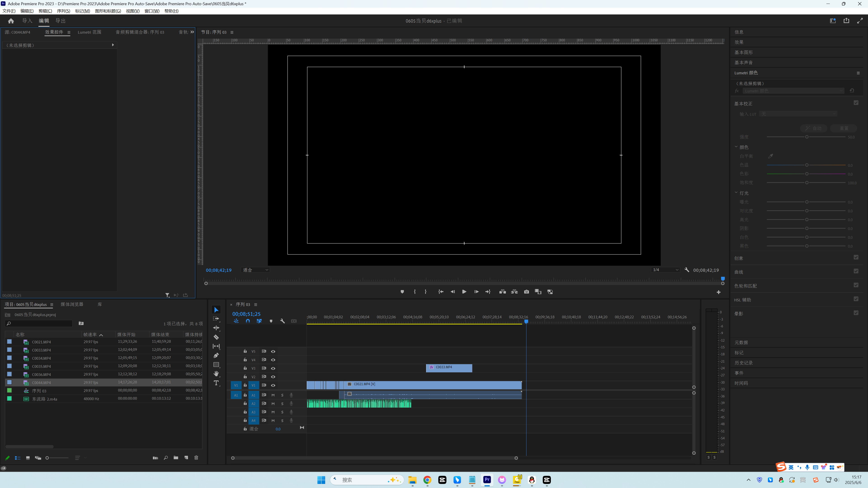The image size is (868, 488).
Task: Select the Rectangle tool
Action: pyautogui.click(x=216, y=365)
